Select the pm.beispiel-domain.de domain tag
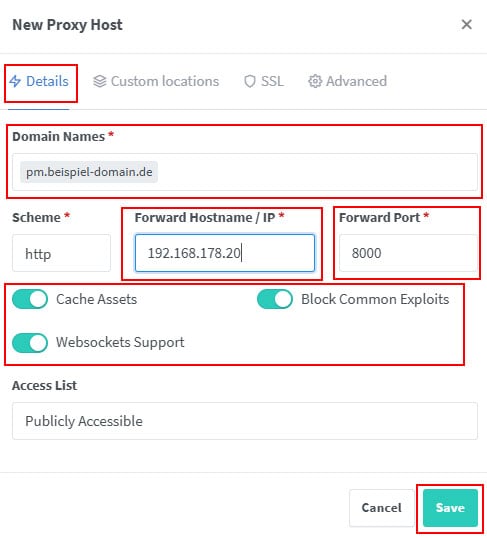 [89, 172]
